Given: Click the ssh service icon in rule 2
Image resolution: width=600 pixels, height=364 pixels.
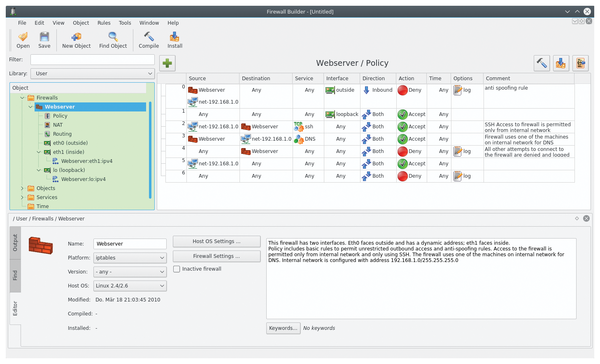Looking at the screenshot, I should (298, 127).
